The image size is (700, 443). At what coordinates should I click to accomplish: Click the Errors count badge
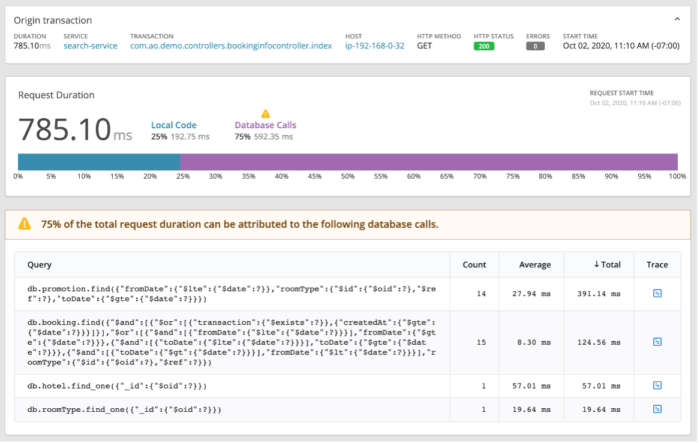(x=536, y=46)
